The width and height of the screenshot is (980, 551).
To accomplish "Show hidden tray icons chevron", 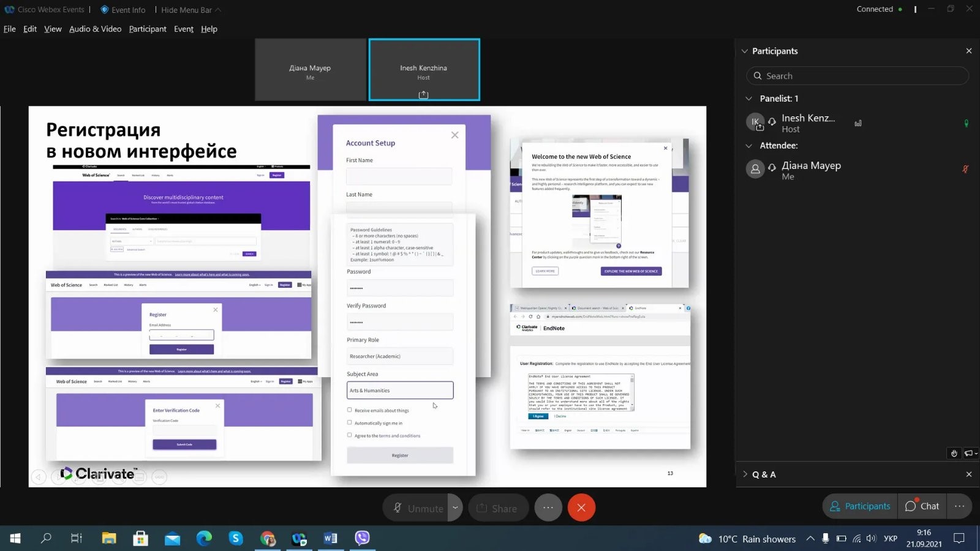I will tap(810, 538).
